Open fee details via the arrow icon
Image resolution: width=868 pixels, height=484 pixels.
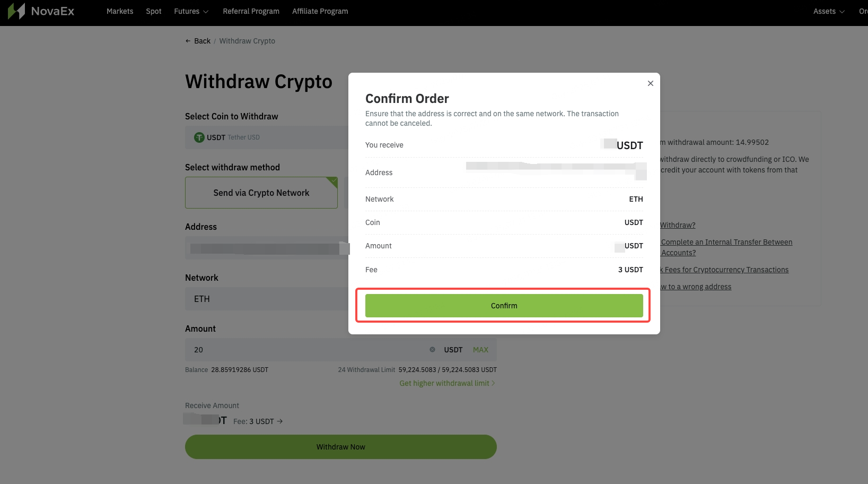click(x=280, y=421)
